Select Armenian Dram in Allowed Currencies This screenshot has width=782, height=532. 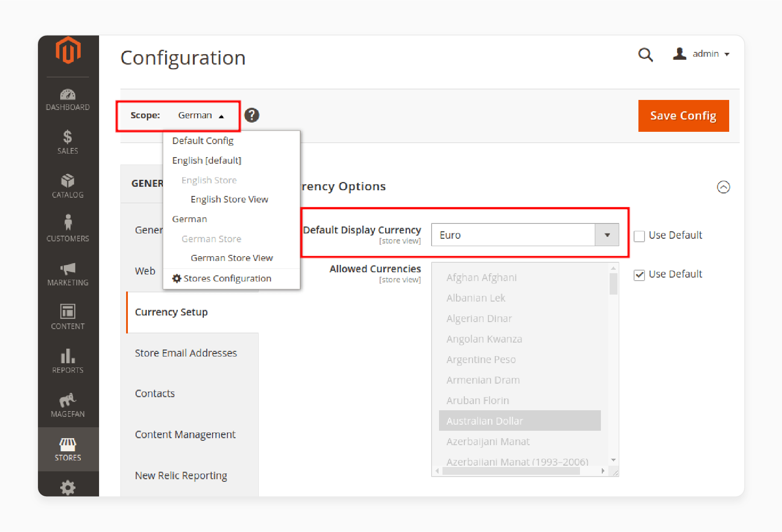click(x=520, y=380)
